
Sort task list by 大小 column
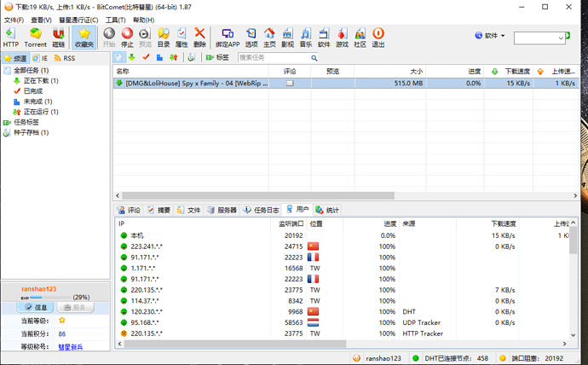point(390,72)
